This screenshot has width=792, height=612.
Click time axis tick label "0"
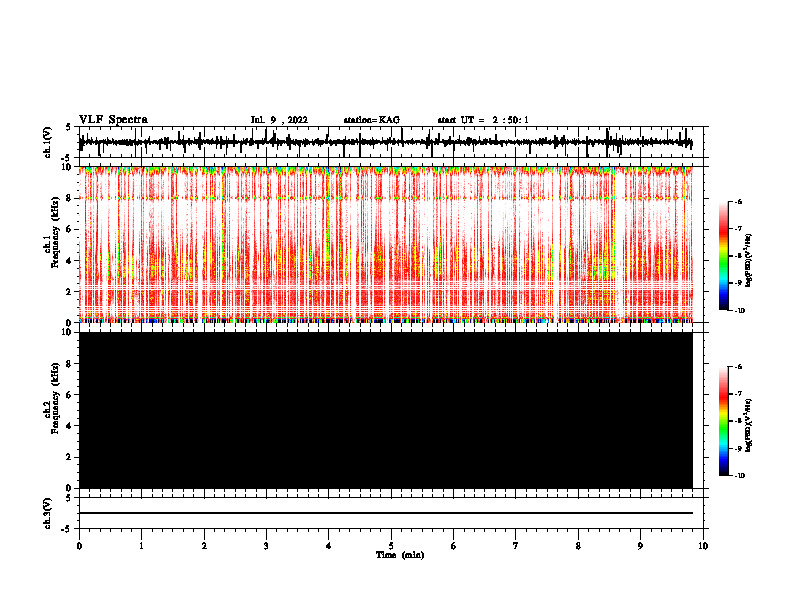(79, 546)
